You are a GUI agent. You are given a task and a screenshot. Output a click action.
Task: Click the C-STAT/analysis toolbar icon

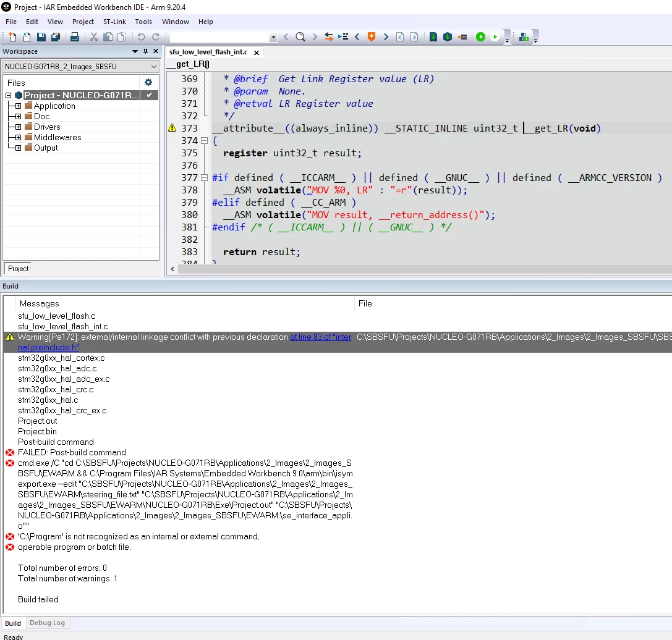pos(524,37)
